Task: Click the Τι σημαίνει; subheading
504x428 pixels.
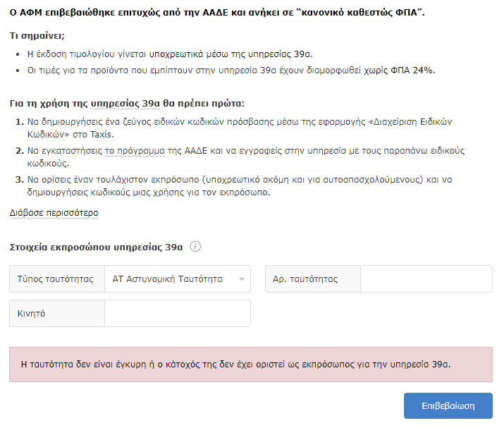Action: 37,36
